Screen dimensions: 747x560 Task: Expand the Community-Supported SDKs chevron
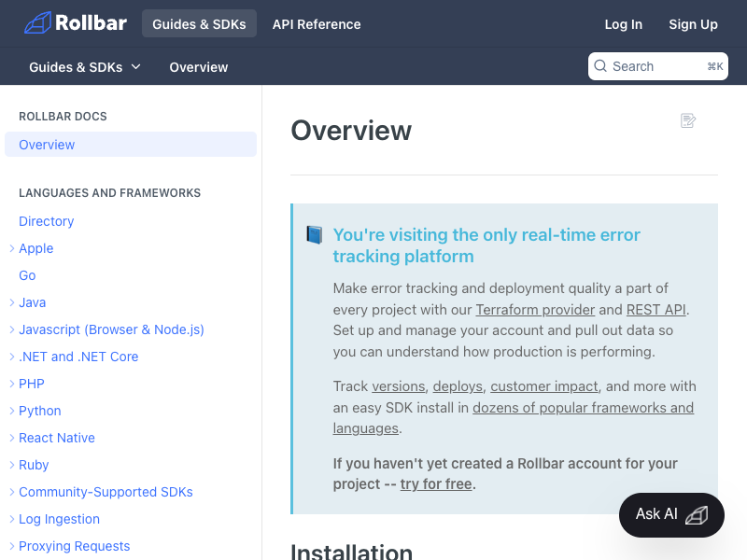pyautogui.click(x=12, y=492)
